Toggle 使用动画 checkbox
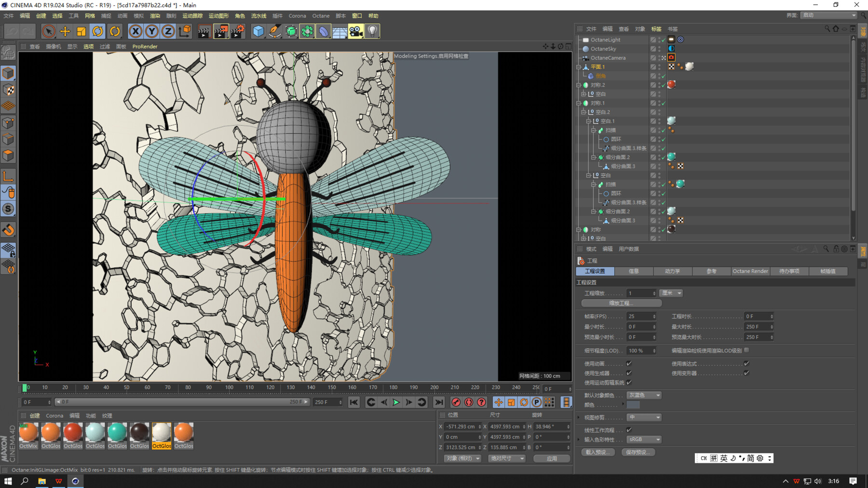The width and height of the screenshot is (868, 488). [629, 364]
